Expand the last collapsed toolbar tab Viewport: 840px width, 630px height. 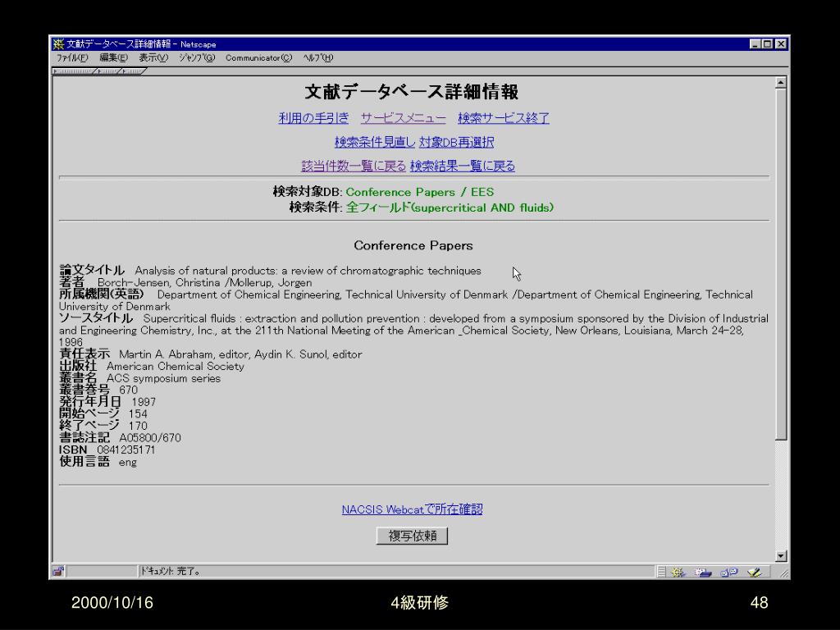tap(134, 71)
